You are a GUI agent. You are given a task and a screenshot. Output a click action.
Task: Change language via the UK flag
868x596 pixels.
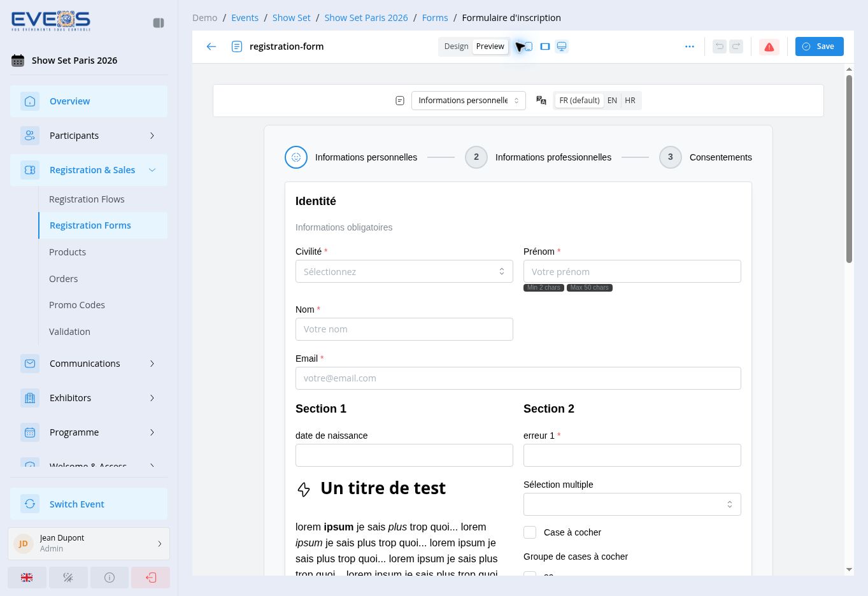pos(27,578)
